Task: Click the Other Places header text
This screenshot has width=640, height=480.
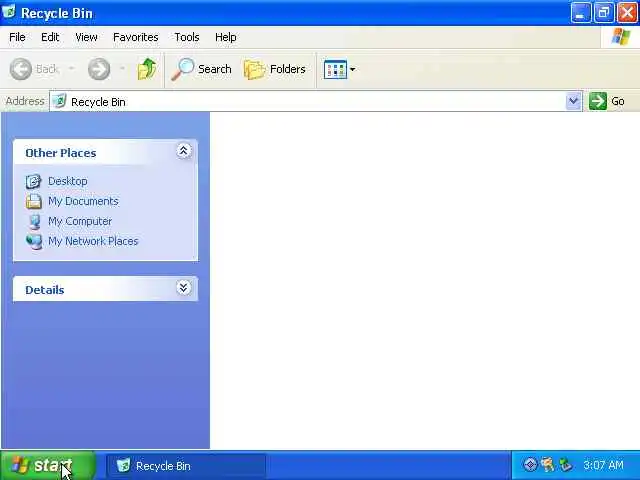Action: (60, 153)
